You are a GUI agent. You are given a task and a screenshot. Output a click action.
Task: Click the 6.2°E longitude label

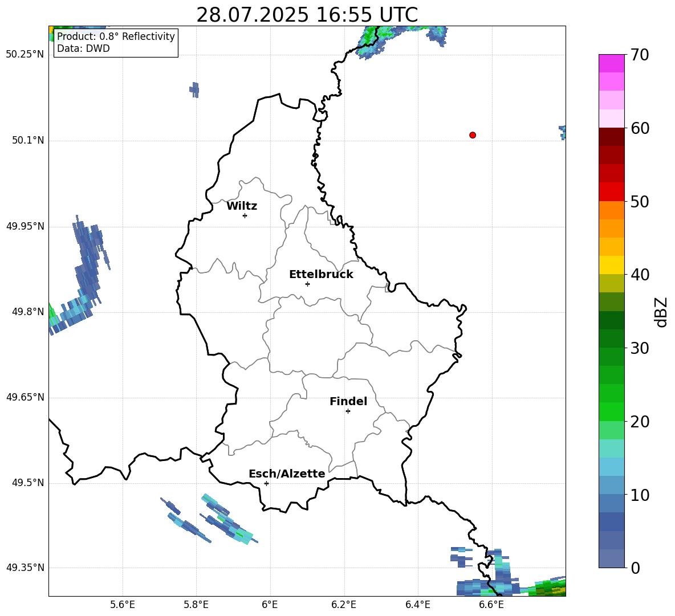point(344,605)
